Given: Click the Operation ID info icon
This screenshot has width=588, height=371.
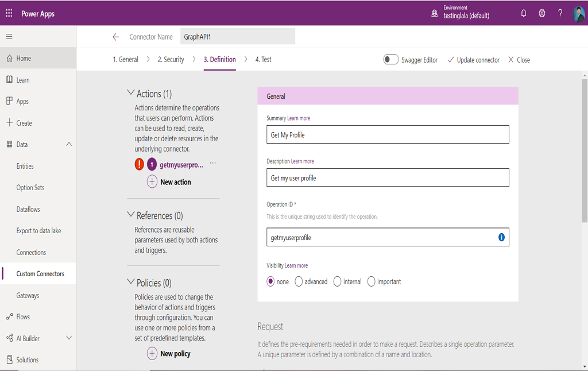Looking at the screenshot, I should coord(501,237).
